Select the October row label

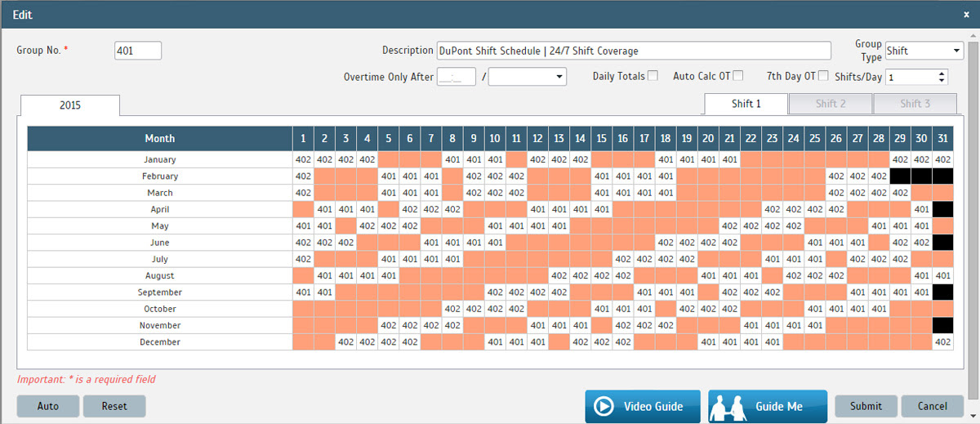pyautogui.click(x=160, y=309)
